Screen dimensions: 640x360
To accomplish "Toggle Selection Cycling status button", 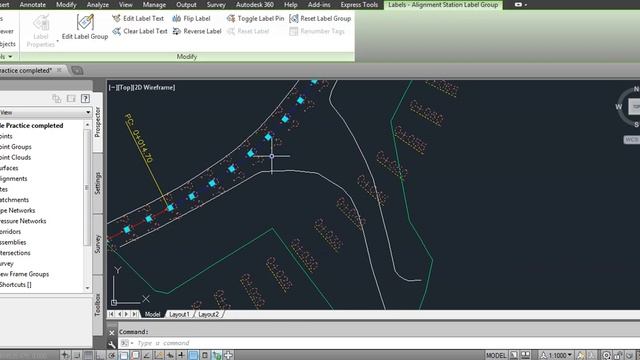I will point(216,355).
